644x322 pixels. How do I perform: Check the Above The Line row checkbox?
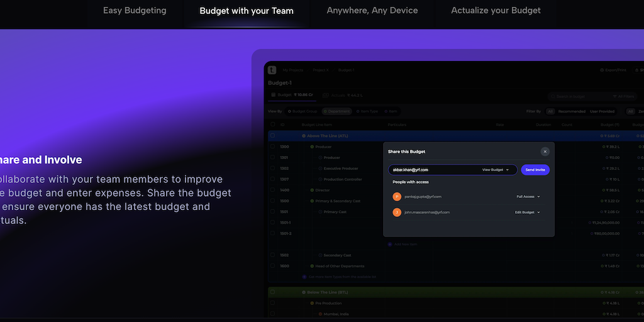click(272, 136)
